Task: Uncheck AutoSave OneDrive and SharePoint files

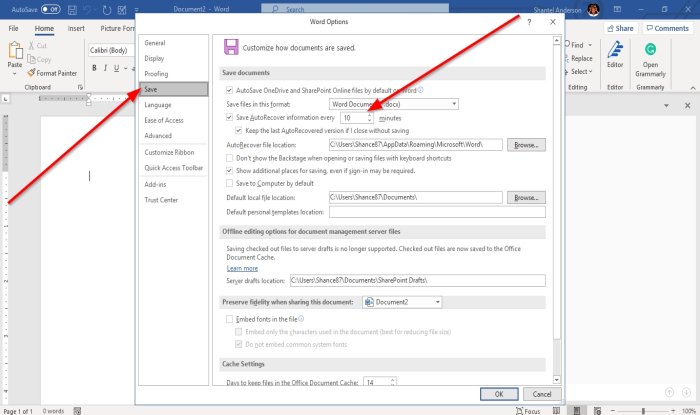Action: (x=229, y=90)
